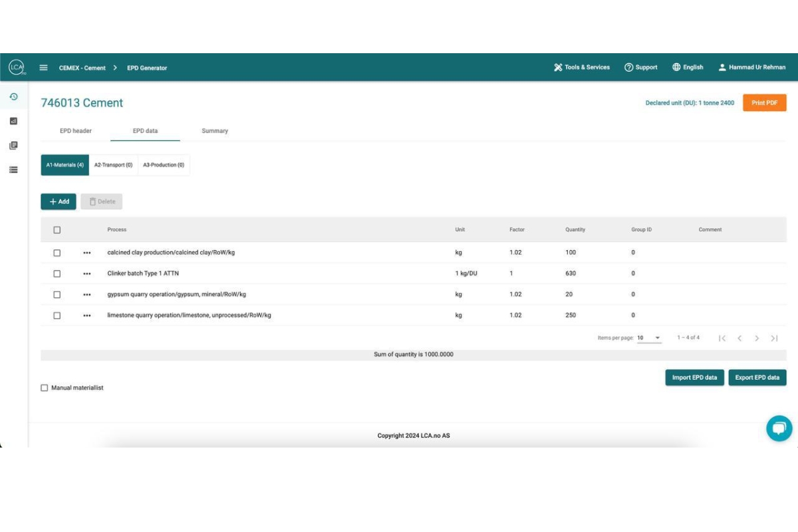Click the quantity 250 in the limestone row
The width and height of the screenshot is (798, 532).
pos(571,315)
